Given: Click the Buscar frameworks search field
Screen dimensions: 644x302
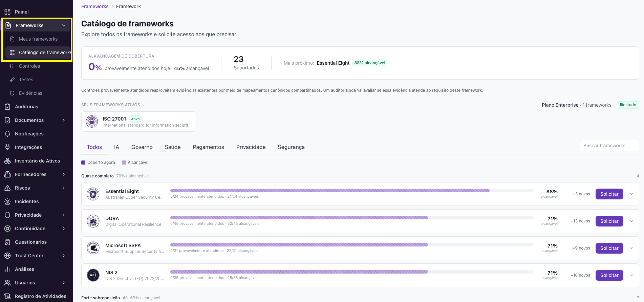Looking at the screenshot, I should (609, 146).
